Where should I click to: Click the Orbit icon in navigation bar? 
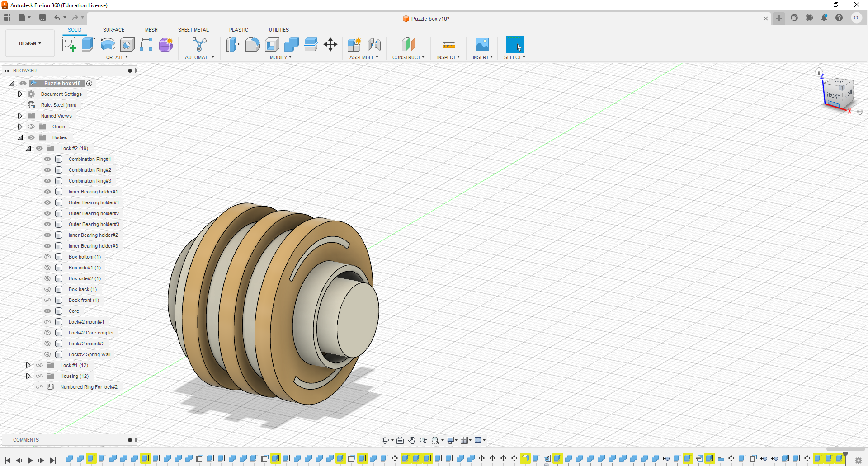[385, 440]
